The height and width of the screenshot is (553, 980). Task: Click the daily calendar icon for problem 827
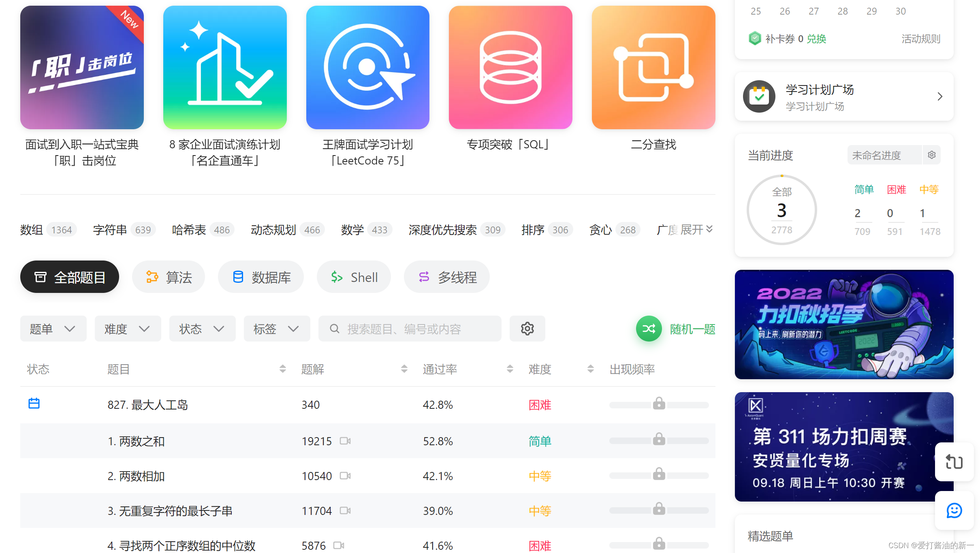coord(34,404)
